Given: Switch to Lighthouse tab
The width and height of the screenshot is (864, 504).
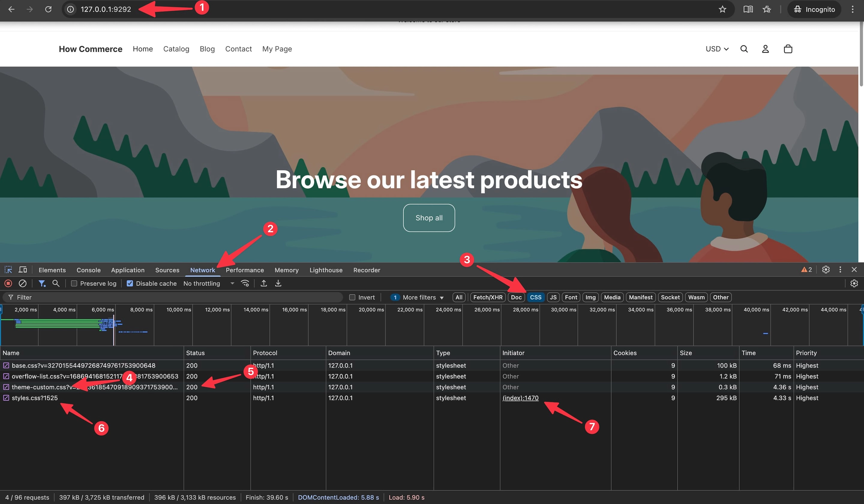Looking at the screenshot, I should click(x=326, y=270).
